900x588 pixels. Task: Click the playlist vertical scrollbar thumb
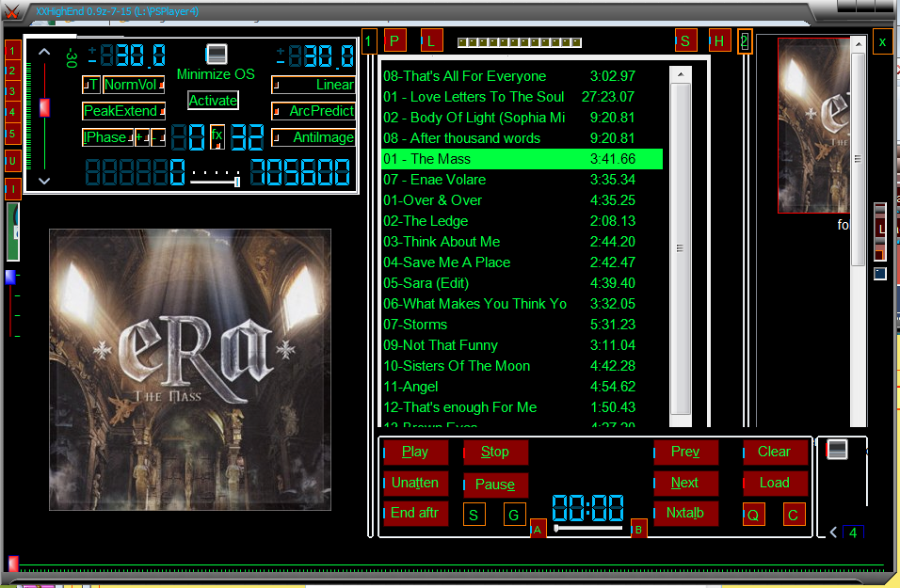click(681, 248)
